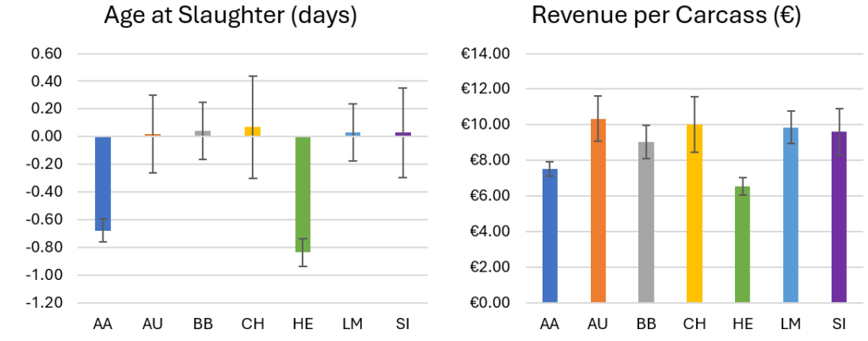This screenshot has height=341, width=868.
Task: Click the HE category label under Age chart
Action: tap(303, 325)
